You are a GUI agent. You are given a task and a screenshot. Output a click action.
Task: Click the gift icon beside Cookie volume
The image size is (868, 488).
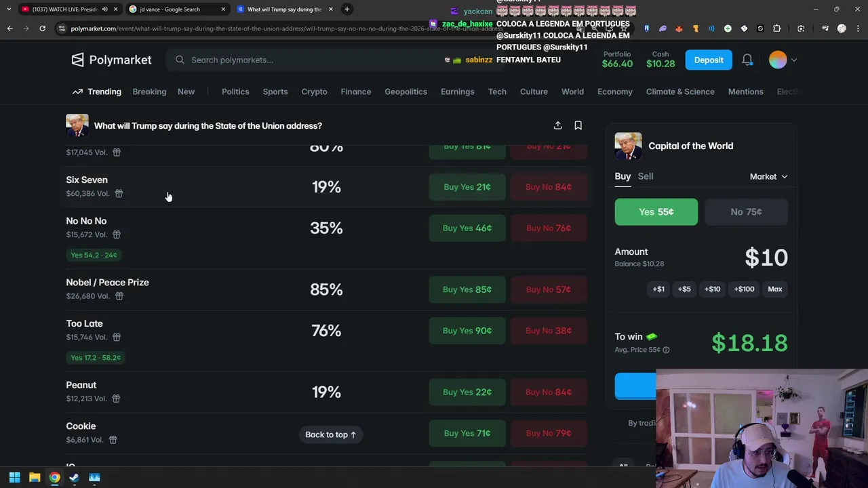click(113, 440)
